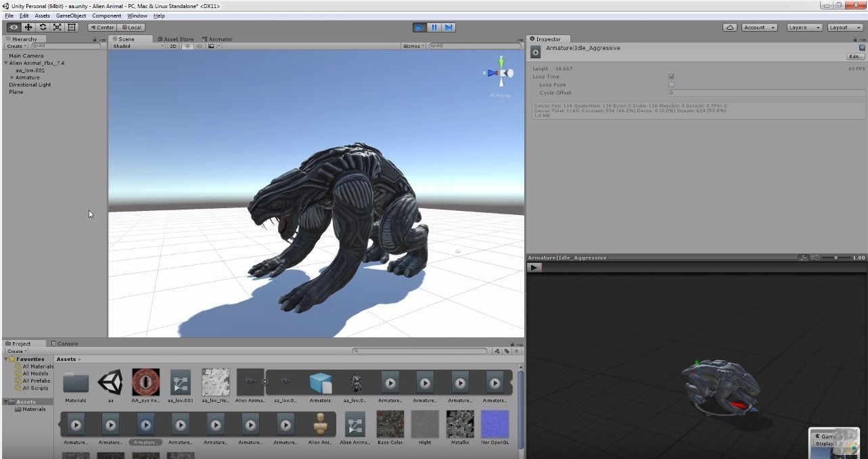Click the Hierarchy search field
This screenshot has height=459, width=868.
(66, 46)
